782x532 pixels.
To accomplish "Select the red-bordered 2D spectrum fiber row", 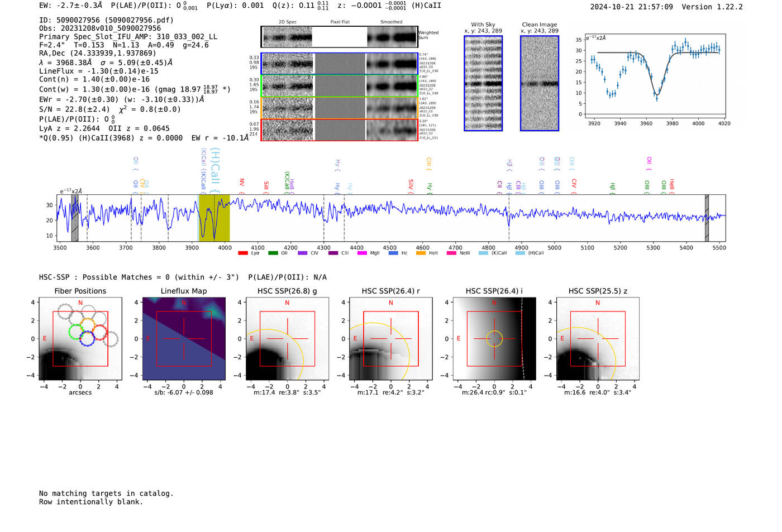I will tap(340, 130).
